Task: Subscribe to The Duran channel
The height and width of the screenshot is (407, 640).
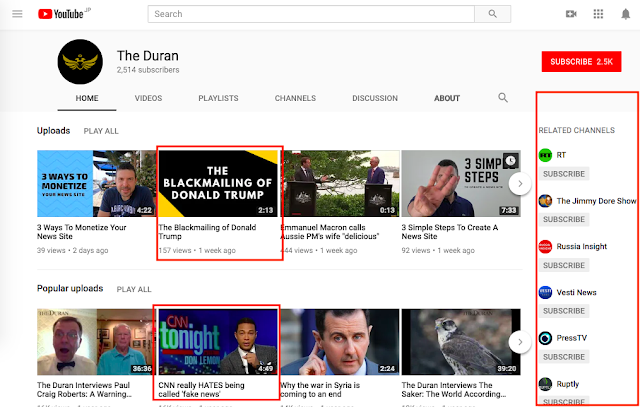Action: pos(581,62)
